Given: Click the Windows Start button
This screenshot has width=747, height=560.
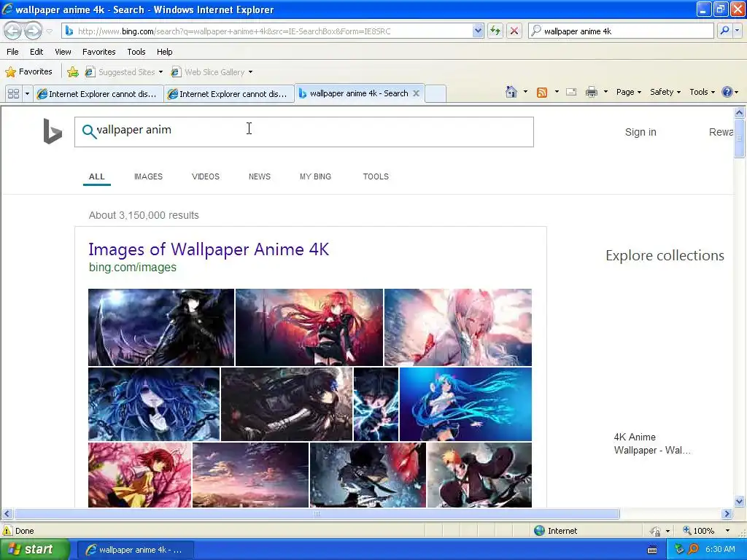Looking at the screenshot, I should (x=34, y=550).
